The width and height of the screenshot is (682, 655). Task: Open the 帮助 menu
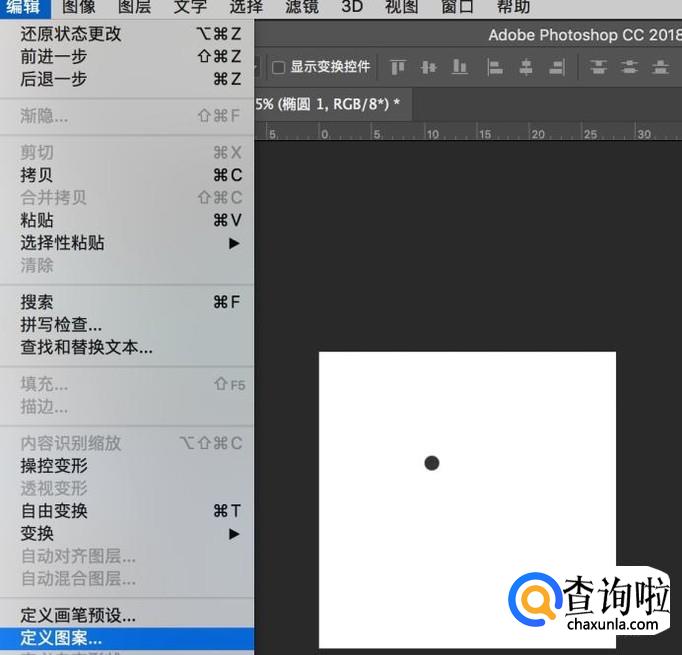(x=513, y=7)
